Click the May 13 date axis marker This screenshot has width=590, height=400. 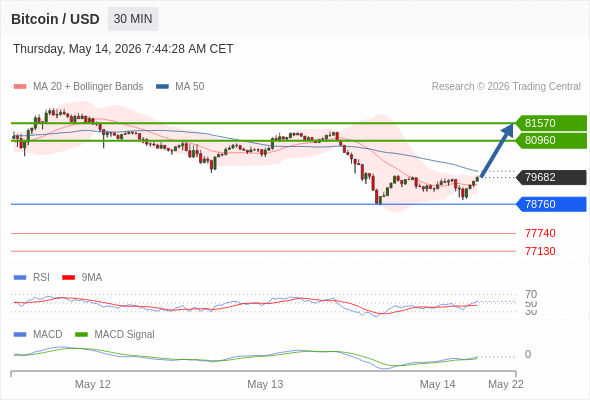(265, 384)
